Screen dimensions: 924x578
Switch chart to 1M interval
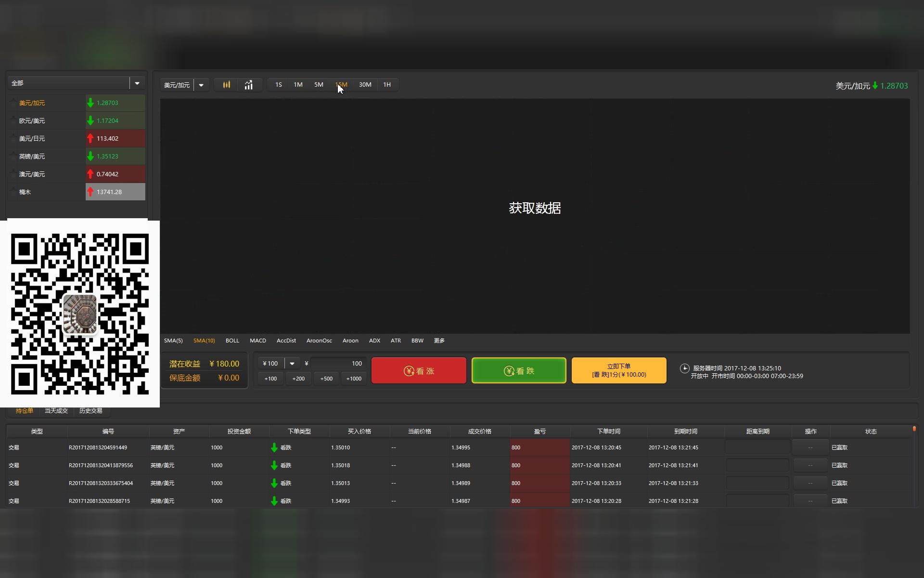[298, 85]
